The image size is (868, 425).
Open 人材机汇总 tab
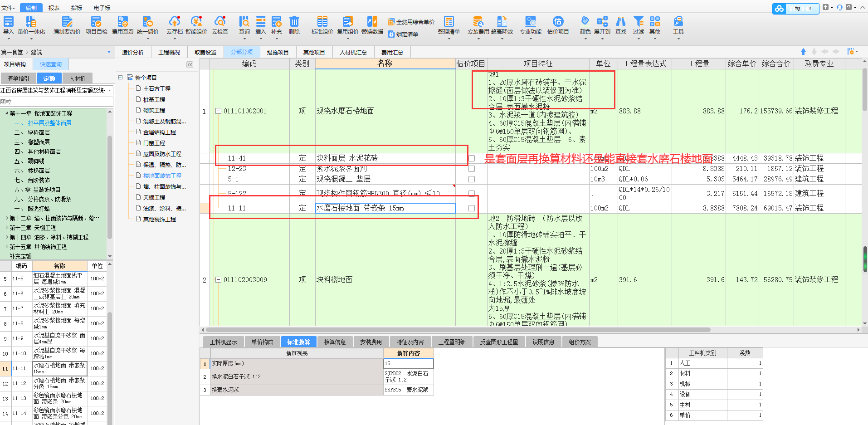353,52
